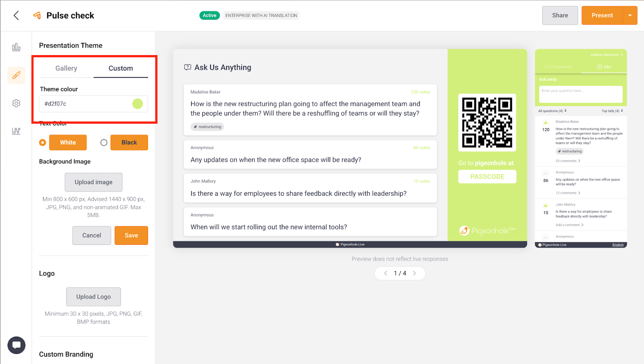Expand the Present button dropdown arrow
644x364 pixels.
630,16
